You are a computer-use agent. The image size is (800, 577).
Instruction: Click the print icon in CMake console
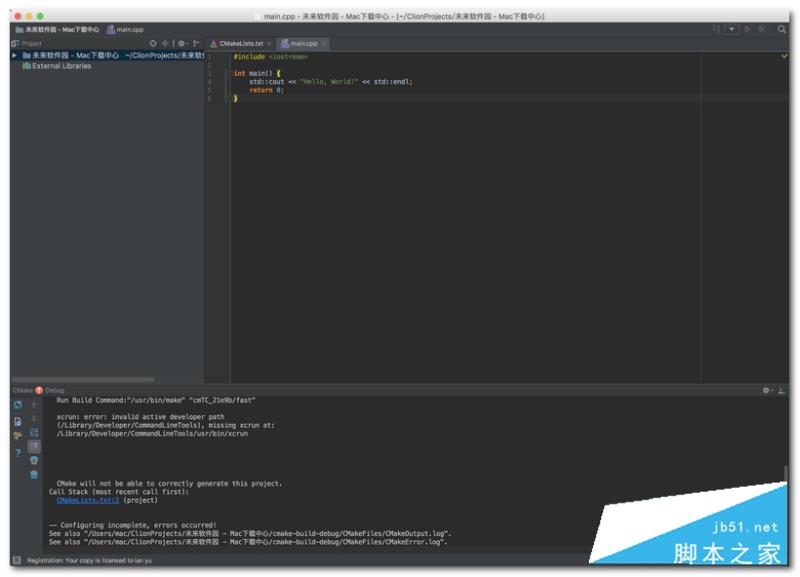click(x=34, y=460)
